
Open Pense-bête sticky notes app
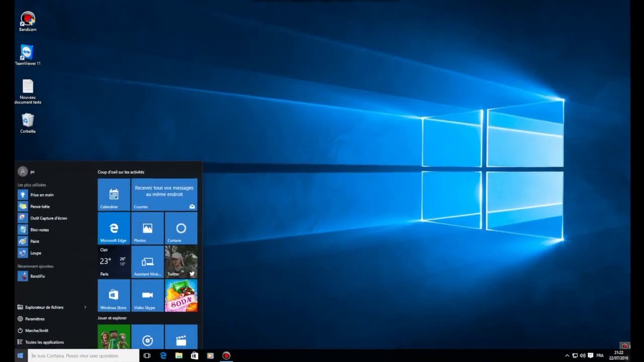(55, 206)
